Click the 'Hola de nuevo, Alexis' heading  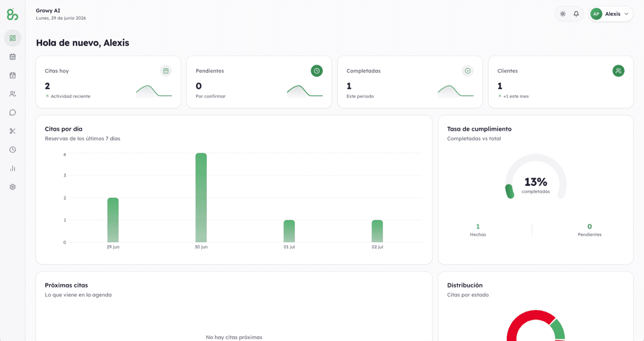click(83, 43)
